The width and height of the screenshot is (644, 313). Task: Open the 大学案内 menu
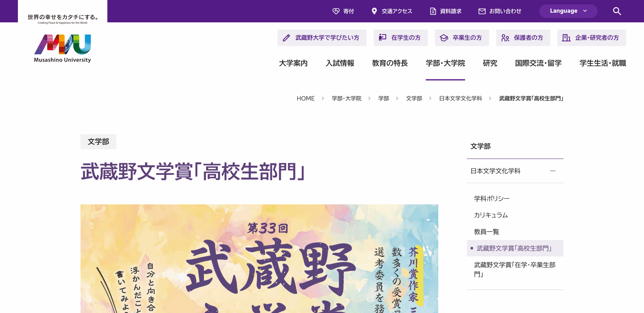293,63
